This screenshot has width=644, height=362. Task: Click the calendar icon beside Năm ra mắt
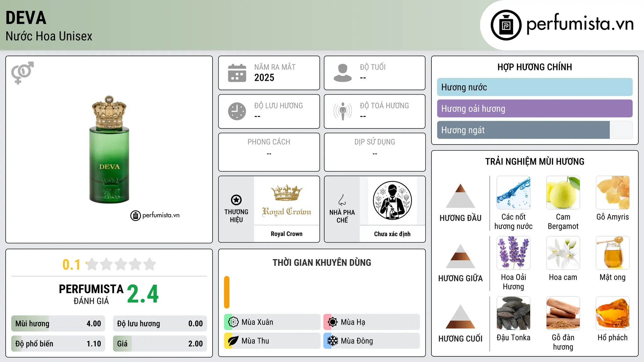pyautogui.click(x=237, y=73)
